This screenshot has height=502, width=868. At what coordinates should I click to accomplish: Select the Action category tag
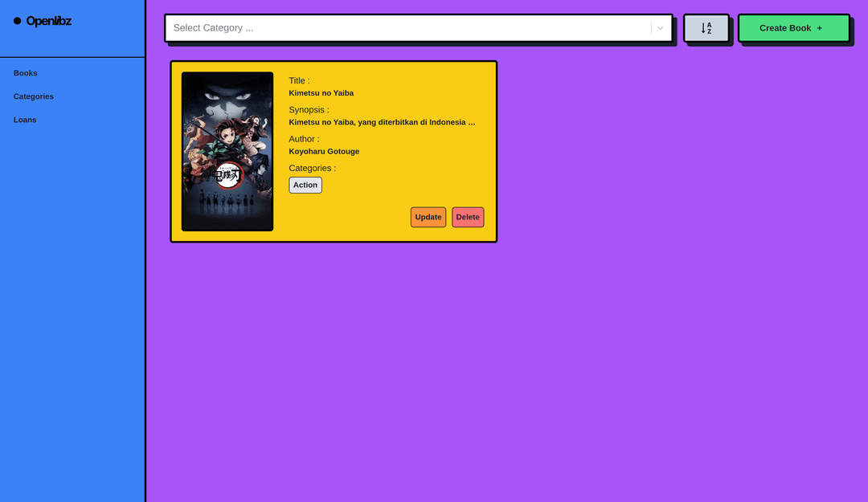tap(305, 185)
